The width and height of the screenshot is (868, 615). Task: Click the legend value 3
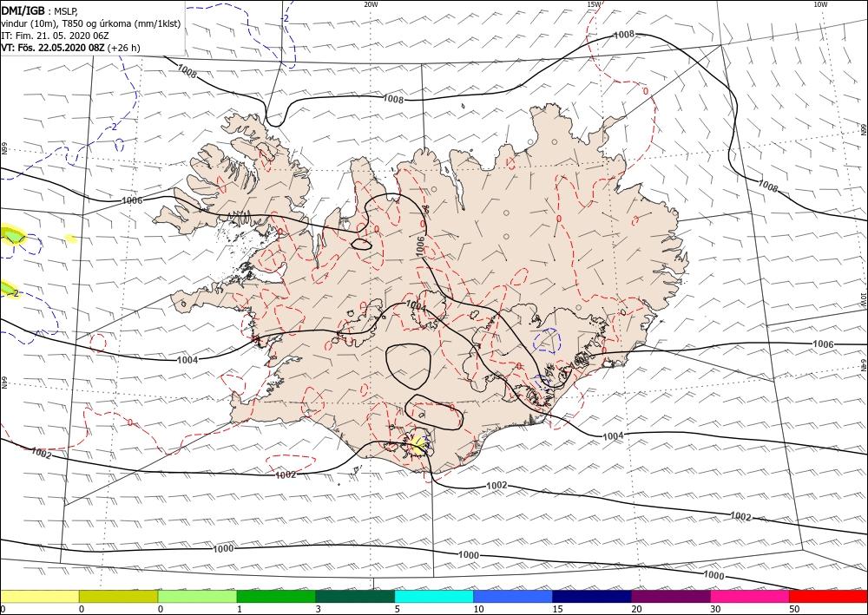coord(319,609)
